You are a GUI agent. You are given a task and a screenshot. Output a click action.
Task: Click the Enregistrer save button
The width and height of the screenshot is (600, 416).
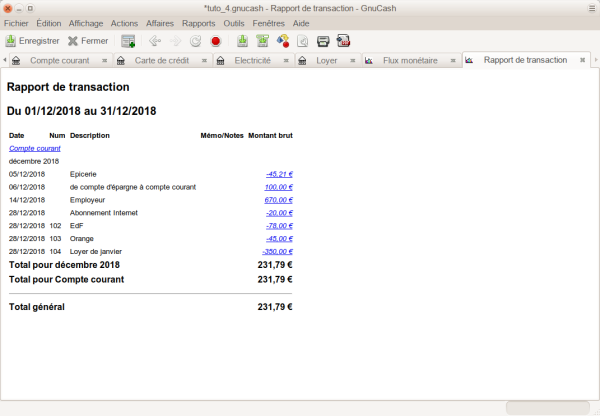coord(32,41)
